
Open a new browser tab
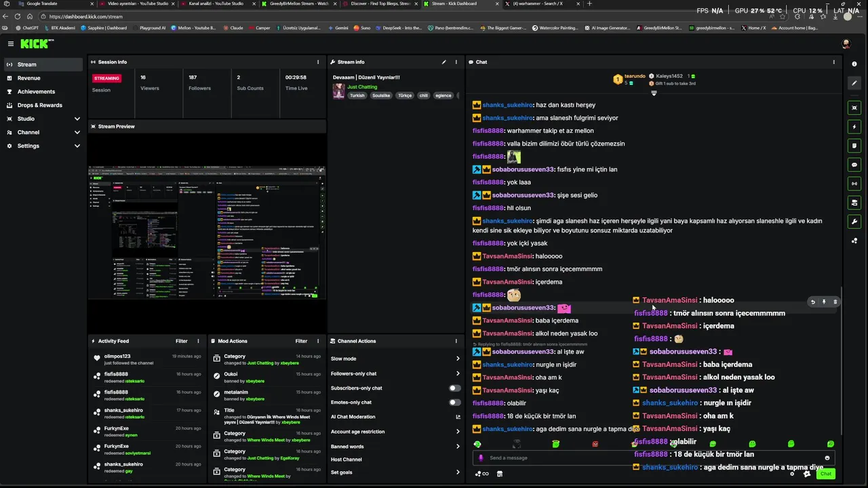coord(589,3)
